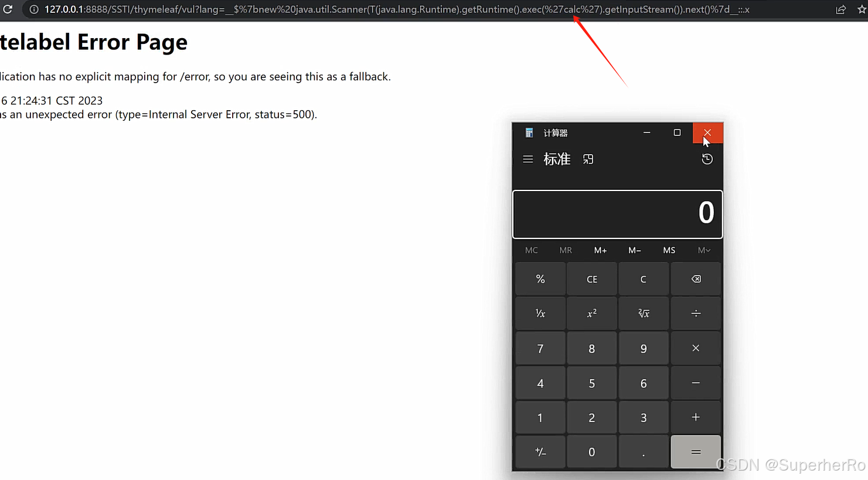Click the 'Error Page' heading text
Viewport: 868px width, 480px height.
tap(132, 42)
